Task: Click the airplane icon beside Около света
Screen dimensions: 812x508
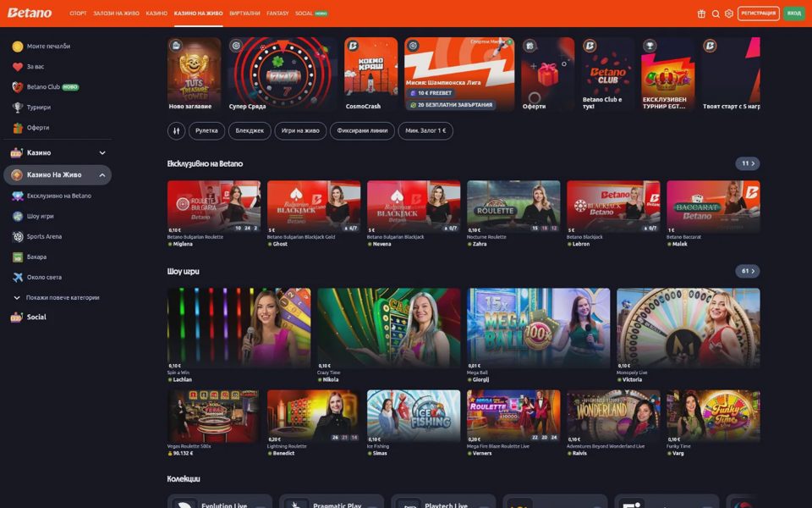Action: [18, 278]
